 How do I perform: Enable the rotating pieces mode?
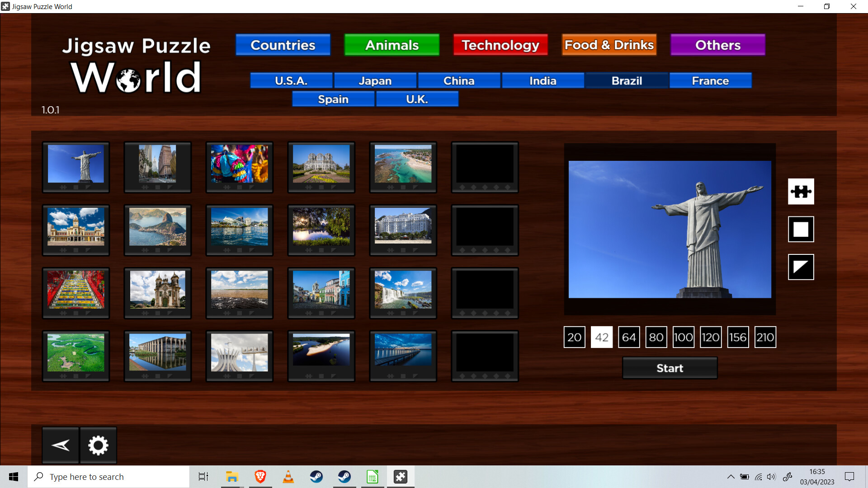(x=801, y=267)
